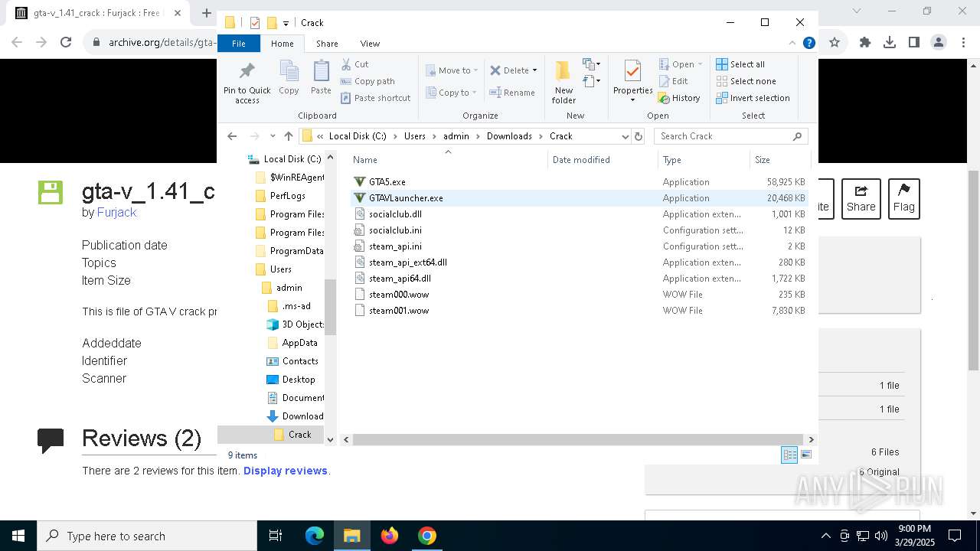980x551 pixels.
Task: Open recent locations dropdown in Explorer
Action: point(273,136)
